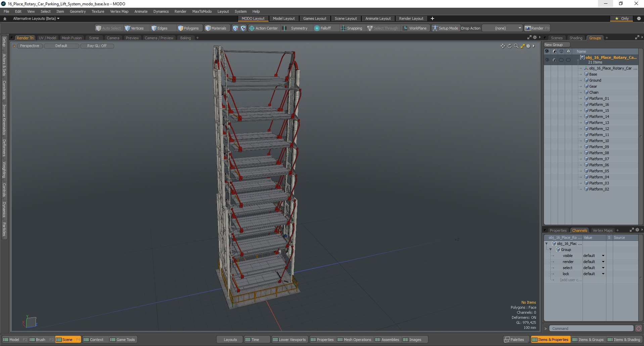Open the Drop Action (none) dropdown
The image size is (644, 346).
[502, 28]
